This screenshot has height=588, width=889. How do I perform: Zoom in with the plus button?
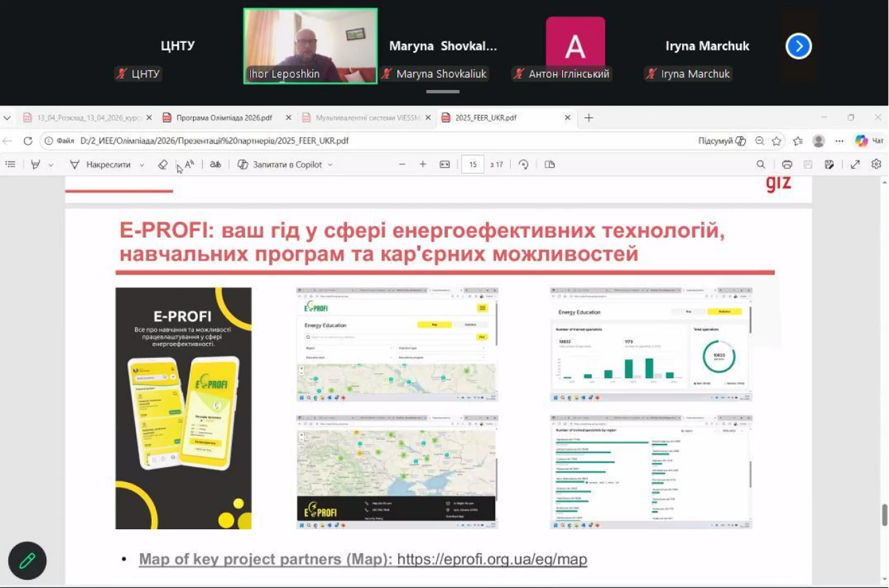[x=423, y=165]
